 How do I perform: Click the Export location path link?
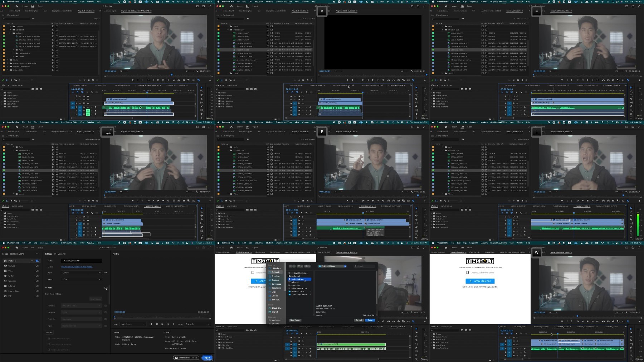[x=77, y=267]
